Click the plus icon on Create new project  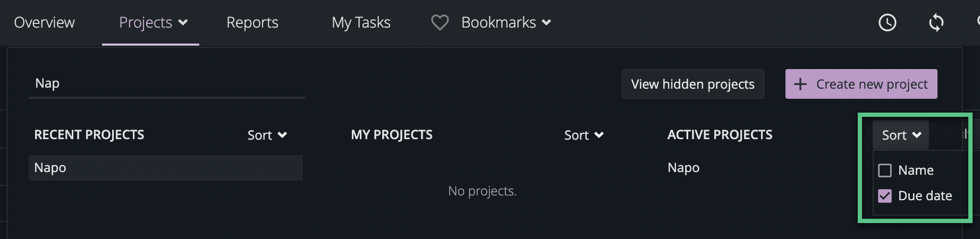click(800, 84)
